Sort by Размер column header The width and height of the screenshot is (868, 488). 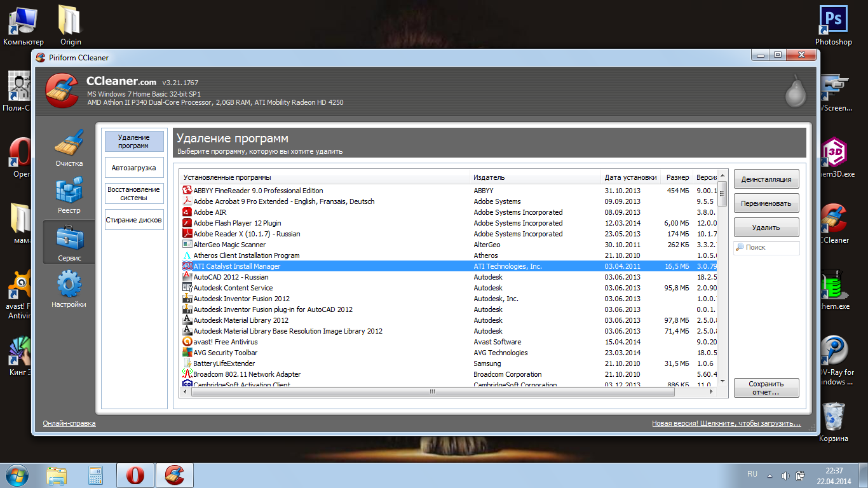click(677, 177)
